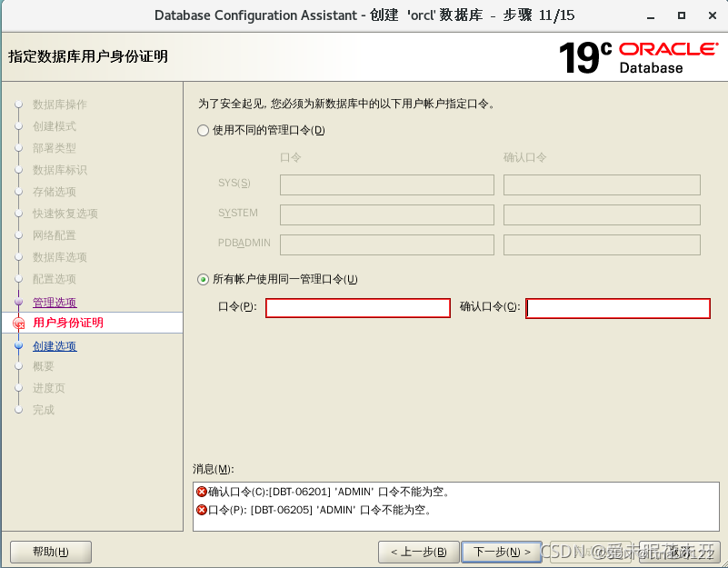Screen dimensions: 728x568
Task: Proceed with 下一步(N) button
Action: 502,552
